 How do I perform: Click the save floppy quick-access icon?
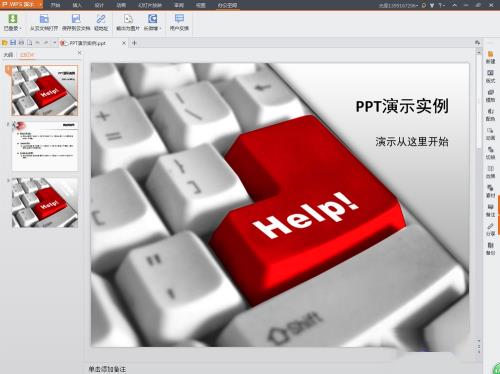[13, 43]
